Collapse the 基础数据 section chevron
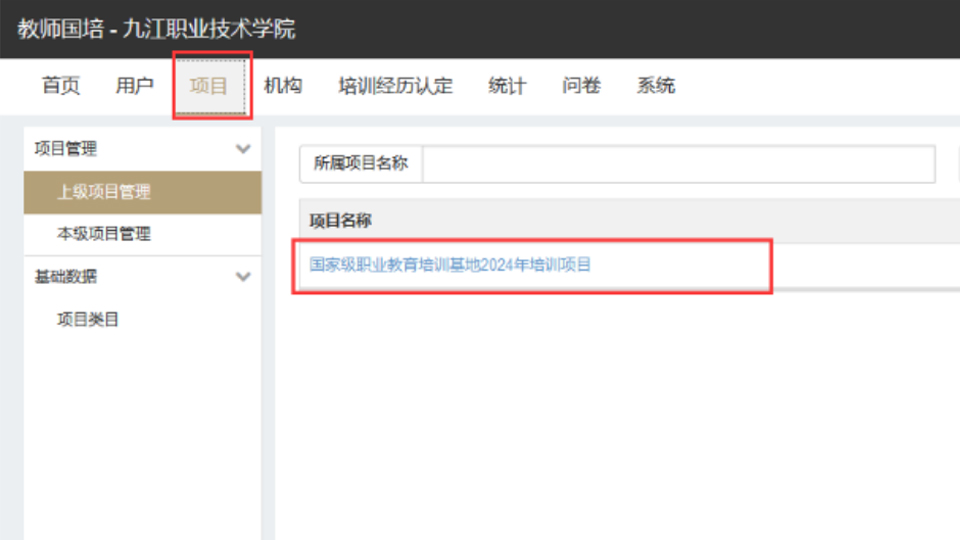 click(242, 277)
